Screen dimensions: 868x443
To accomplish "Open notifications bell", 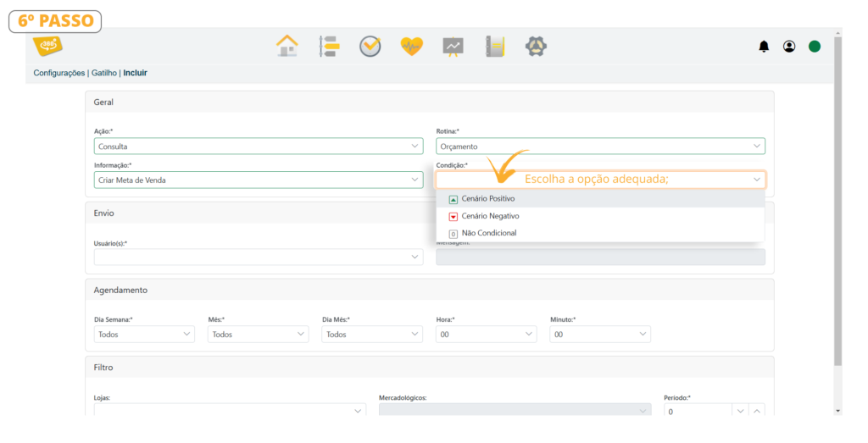I will pyautogui.click(x=764, y=47).
